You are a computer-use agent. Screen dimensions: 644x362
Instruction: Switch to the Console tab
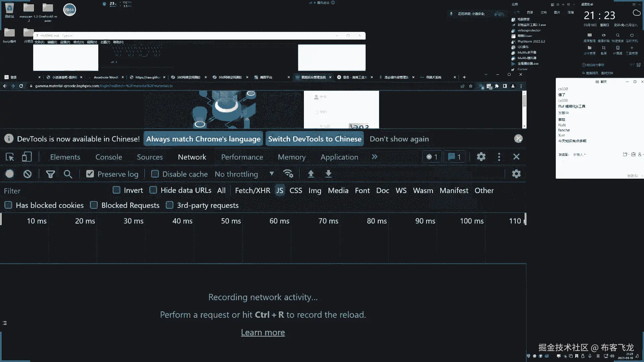[109, 157]
